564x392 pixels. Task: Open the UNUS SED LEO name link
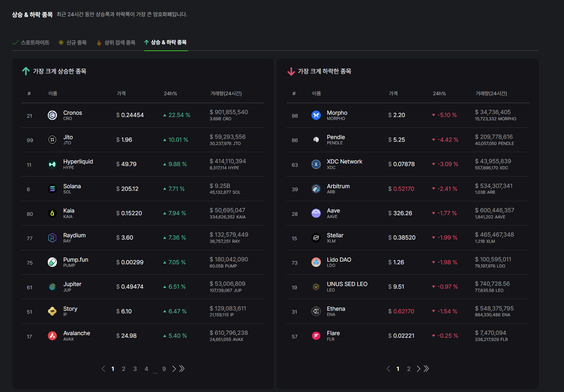pos(347,284)
